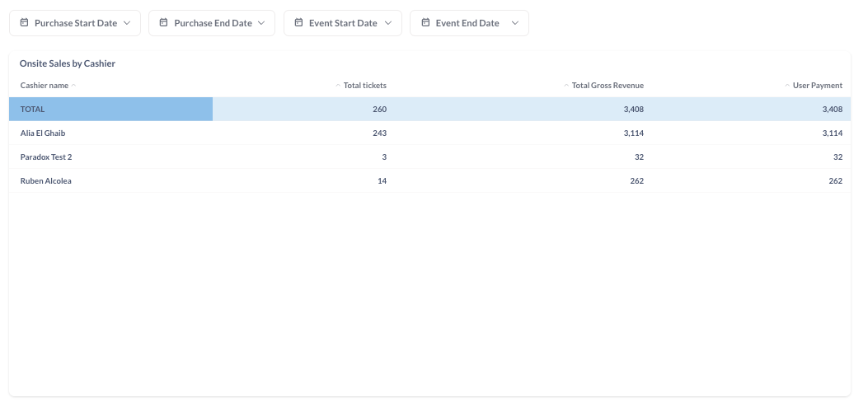
Task: Click TOTAL gross revenue value 3,408
Action: (633, 109)
